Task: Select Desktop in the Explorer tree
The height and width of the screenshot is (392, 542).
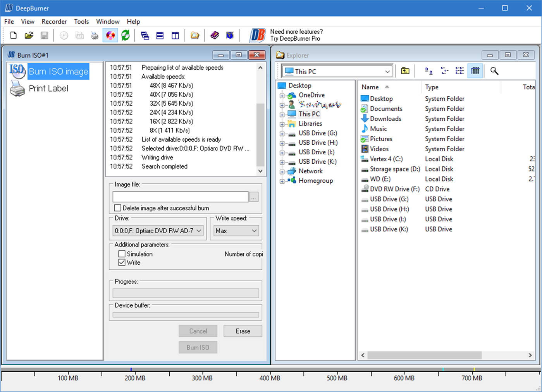Action: tap(299, 86)
